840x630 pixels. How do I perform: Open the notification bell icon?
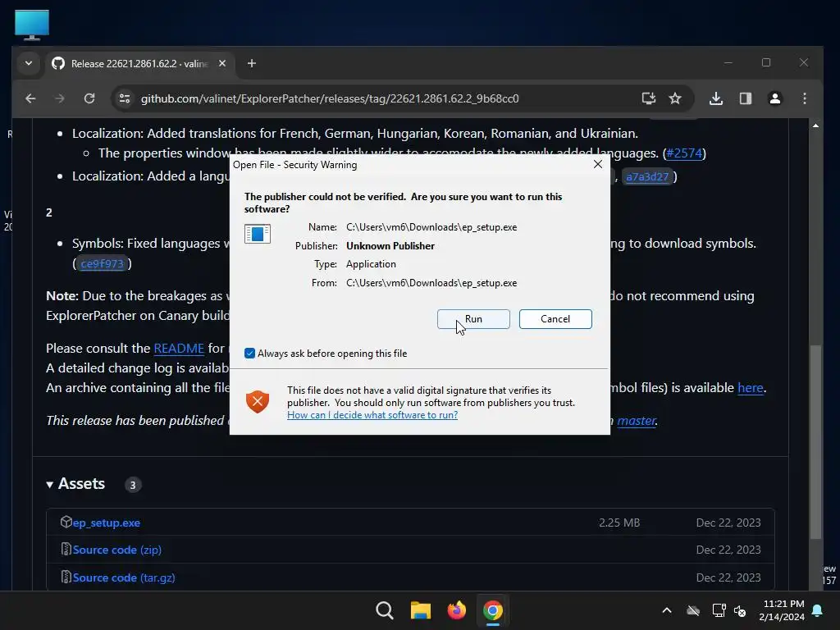tap(818, 610)
